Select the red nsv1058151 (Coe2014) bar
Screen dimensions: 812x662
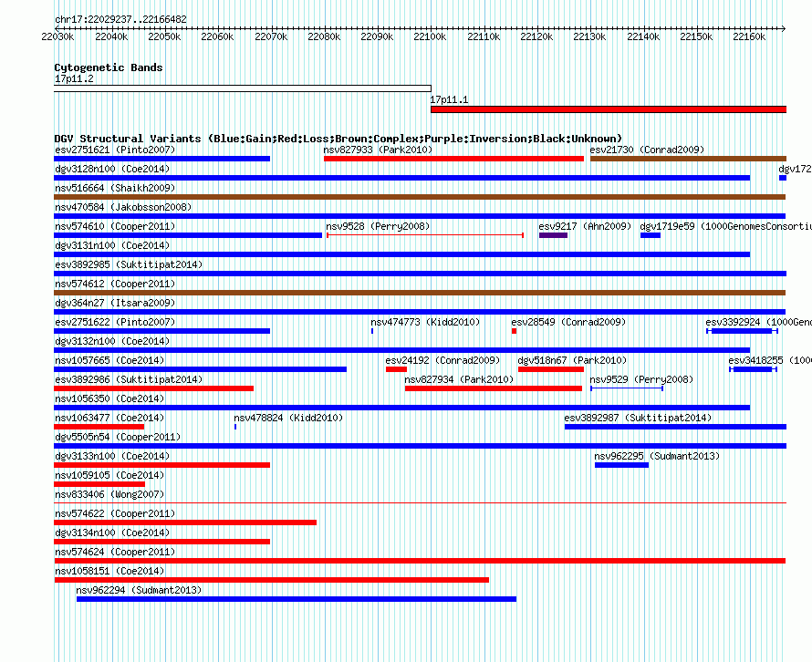[271, 580]
